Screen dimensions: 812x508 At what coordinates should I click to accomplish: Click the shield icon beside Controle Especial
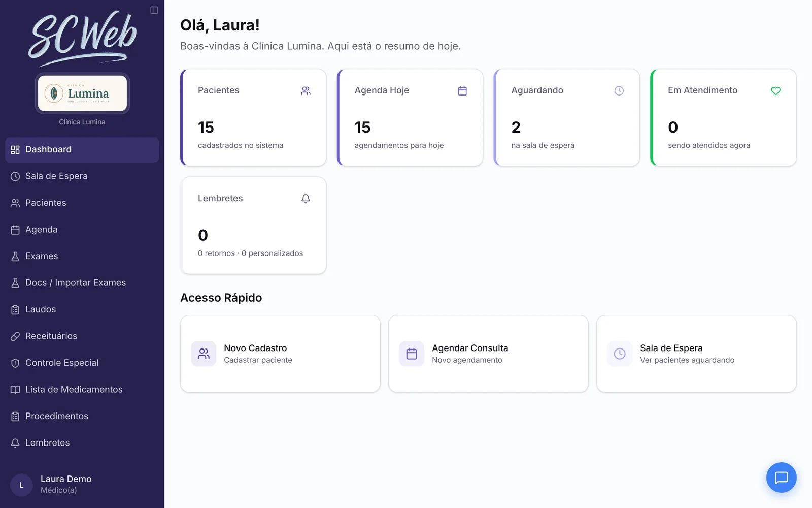(x=15, y=363)
